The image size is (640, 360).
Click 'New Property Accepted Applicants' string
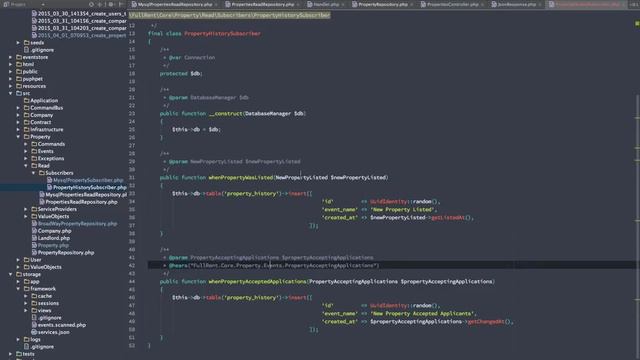tap(422, 313)
